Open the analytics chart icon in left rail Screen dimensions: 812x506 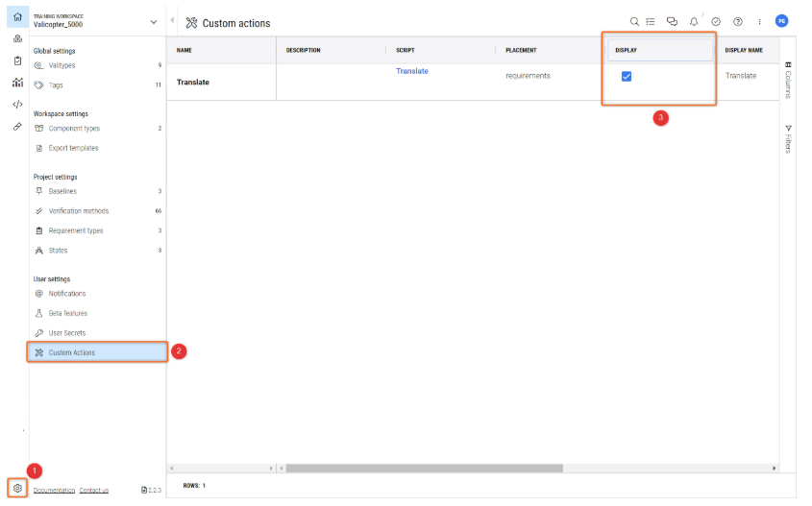coord(17,83)
